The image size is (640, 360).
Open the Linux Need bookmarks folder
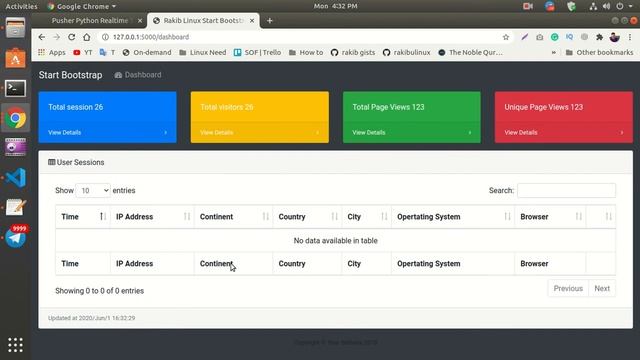202,53
